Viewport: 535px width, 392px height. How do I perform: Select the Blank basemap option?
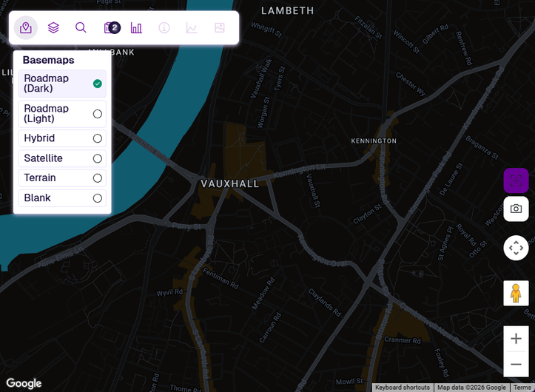pyautogui.click(x=62, y=198)
